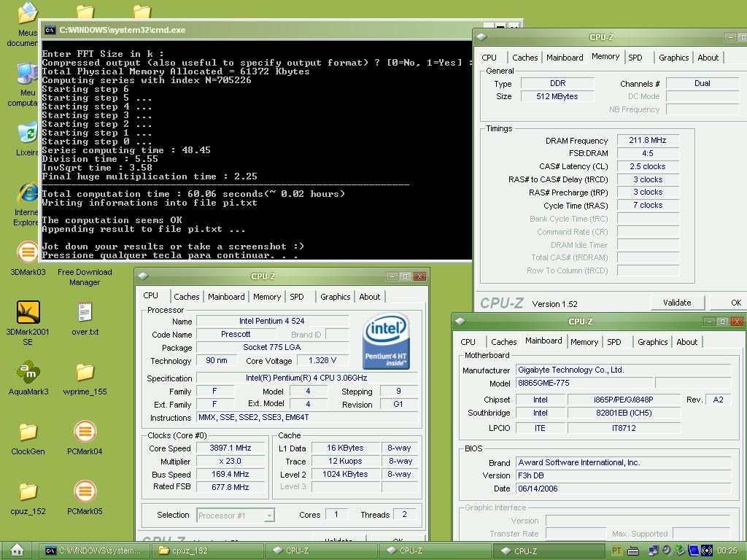Click CPU-Z icon in CPU window title bar

(x=143, y=276)
